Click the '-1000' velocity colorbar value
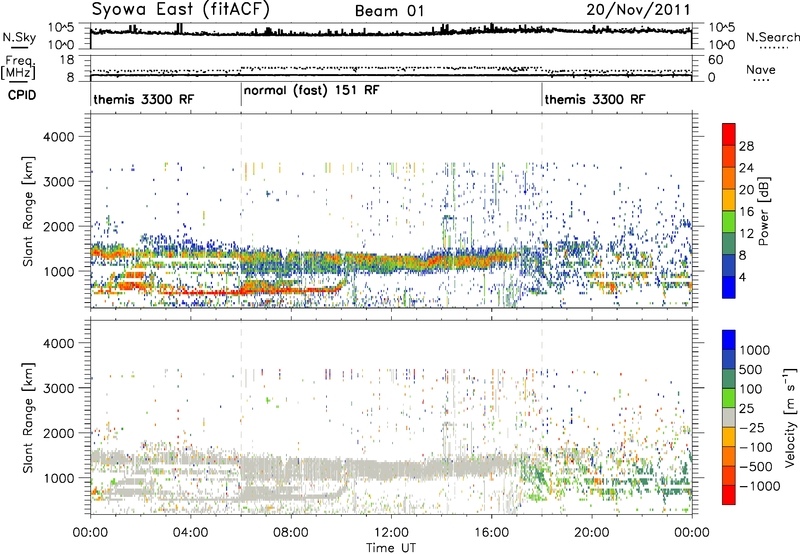 click(759, 486)
